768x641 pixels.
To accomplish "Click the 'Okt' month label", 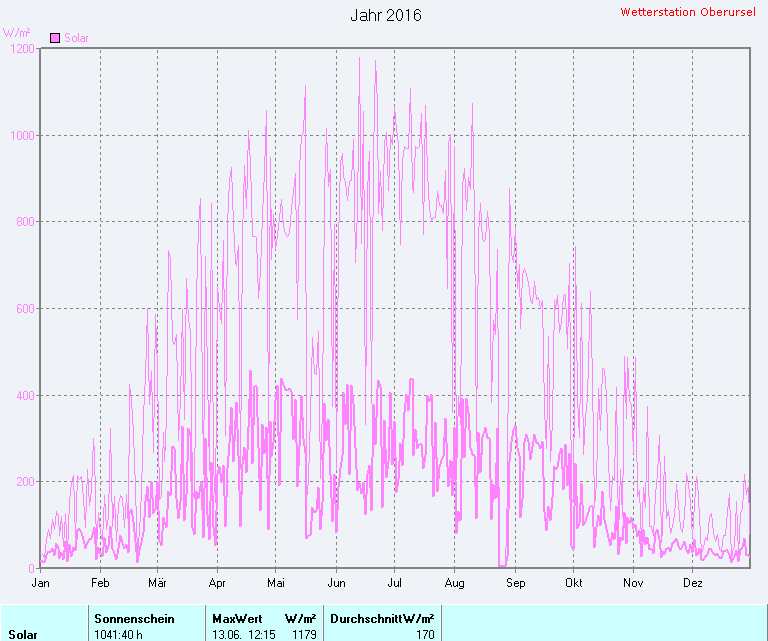I will [x=574, y=583].
